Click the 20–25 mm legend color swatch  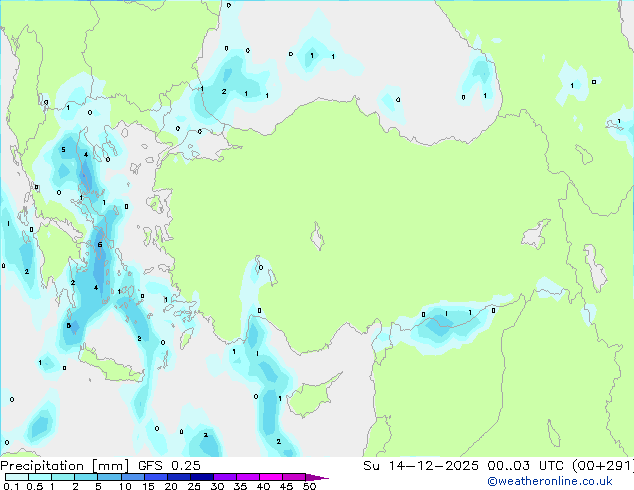(179, 477)
